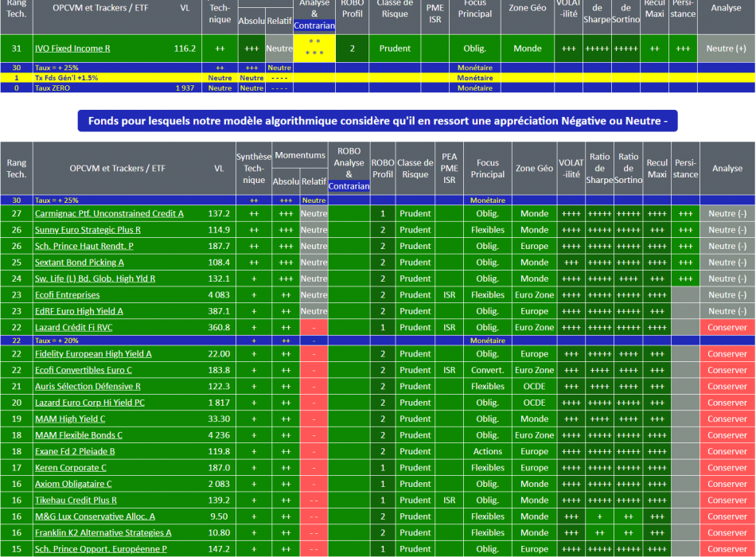Click the VL value 137.2 for Carmignac
This screenshot has height=557, width=756.
click(x=219, y=213)
